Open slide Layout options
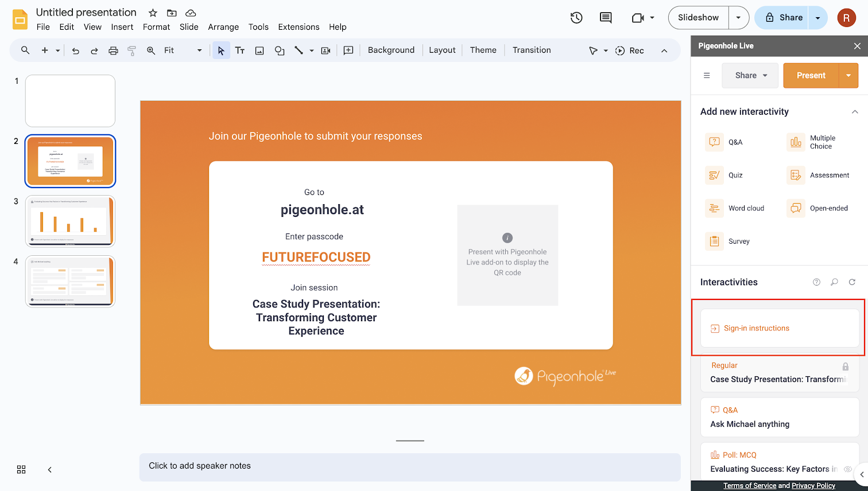868x491 pixels. pyautogui.click(x=442, y=50)
